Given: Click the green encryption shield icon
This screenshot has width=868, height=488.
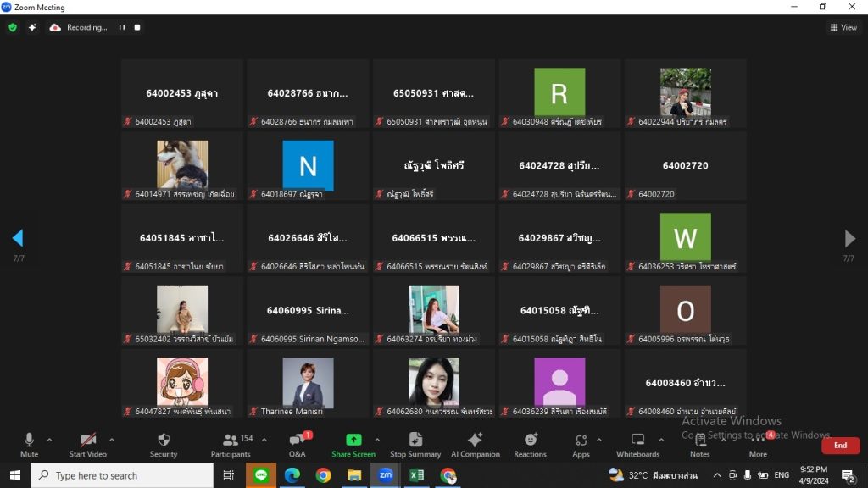Looking at the screenshot, I should (x=13, y=27).
